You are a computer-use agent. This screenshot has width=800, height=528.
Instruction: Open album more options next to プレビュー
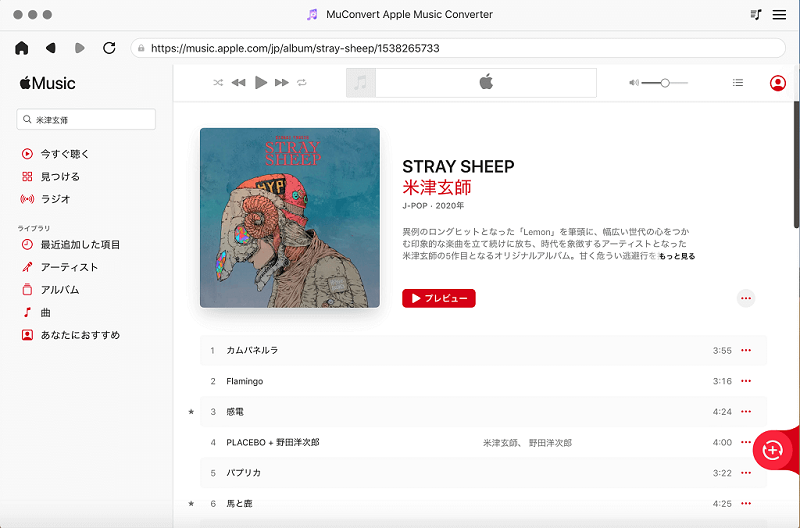(746, 298)
